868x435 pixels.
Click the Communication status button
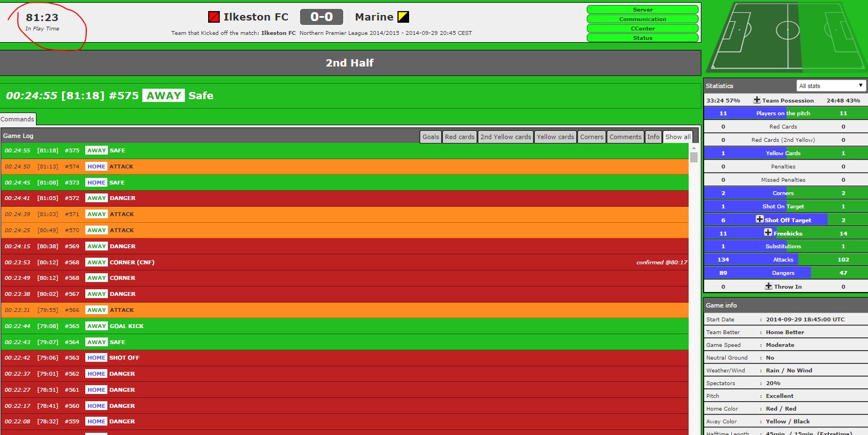(x=643, y=19)
